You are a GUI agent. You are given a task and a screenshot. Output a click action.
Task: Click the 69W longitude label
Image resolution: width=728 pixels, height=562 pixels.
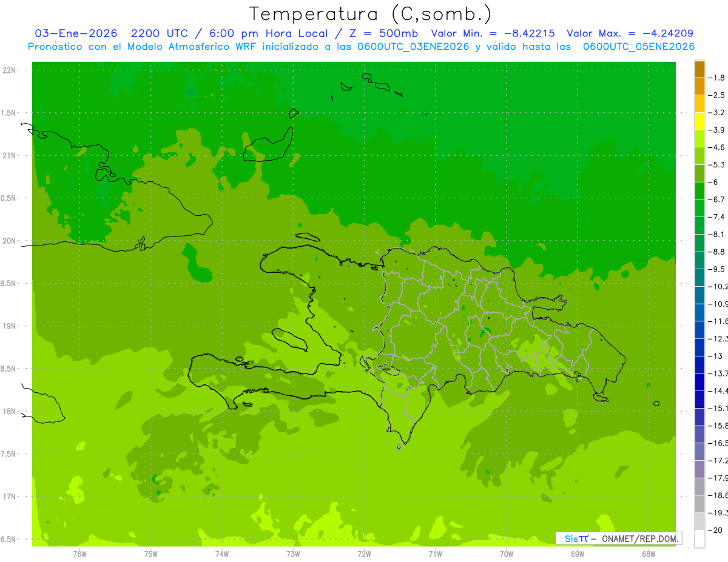click(578, 554)
